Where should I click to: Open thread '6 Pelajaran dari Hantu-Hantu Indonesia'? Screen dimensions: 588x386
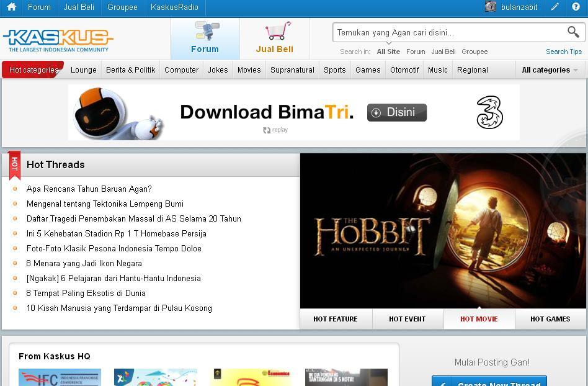(114, 279)
